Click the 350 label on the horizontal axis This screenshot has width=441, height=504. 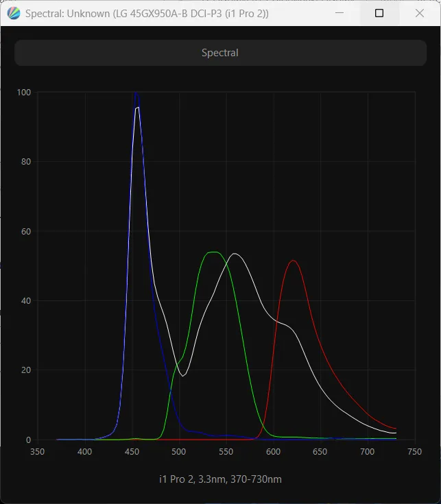pos(38,452)
